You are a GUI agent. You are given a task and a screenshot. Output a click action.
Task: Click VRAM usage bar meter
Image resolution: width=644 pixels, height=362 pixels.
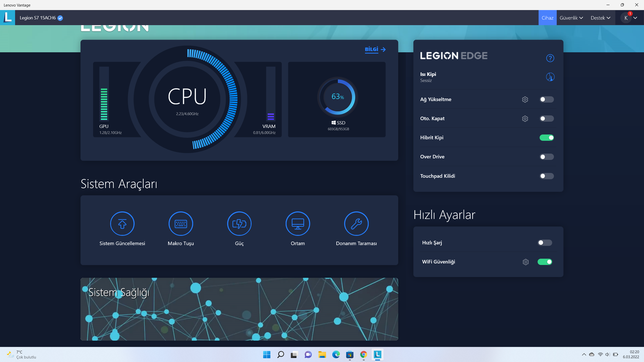click(271, 94)
